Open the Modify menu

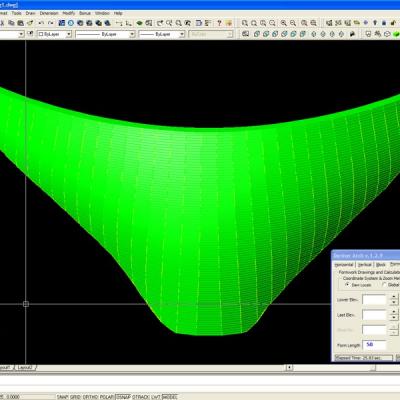point(69,13)
